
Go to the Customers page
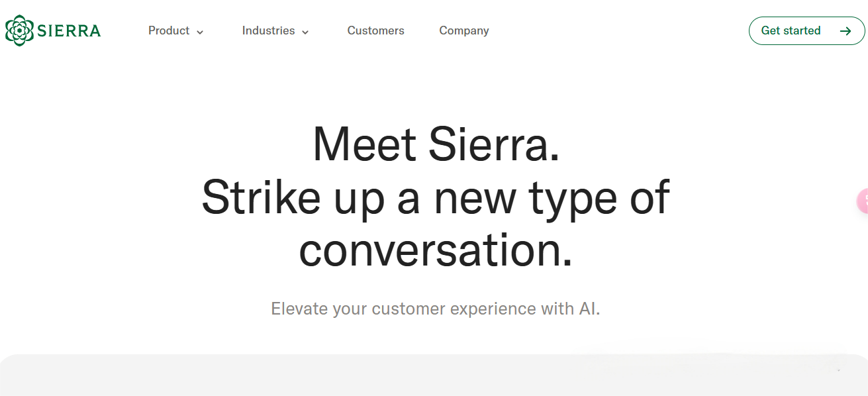375,30
